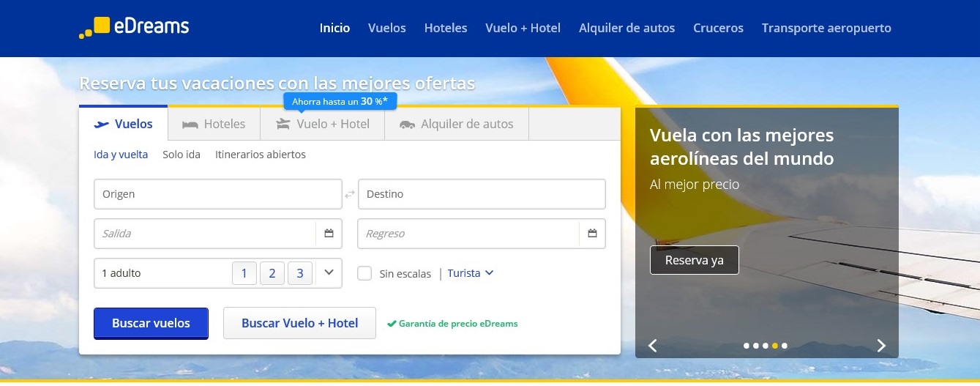Click the Reserva ya button
The width and height of the screenshot is (980, 386).
pyautogui.click(x=695, y=260)
